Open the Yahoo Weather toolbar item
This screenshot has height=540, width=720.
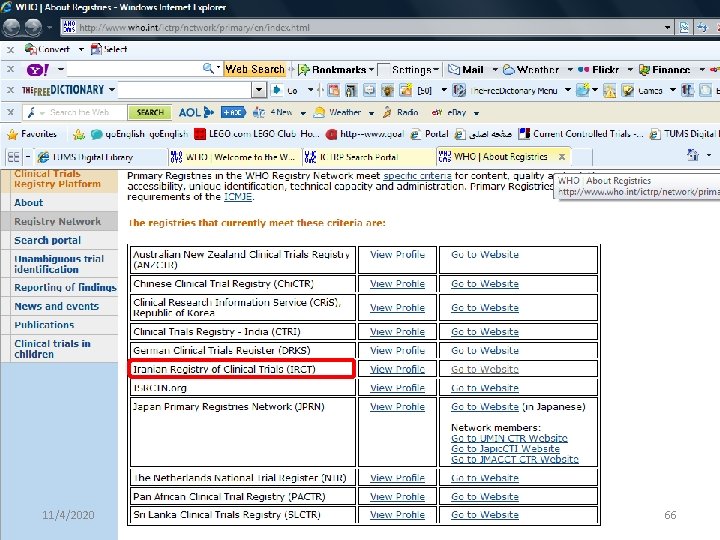(x=531, y=70)
